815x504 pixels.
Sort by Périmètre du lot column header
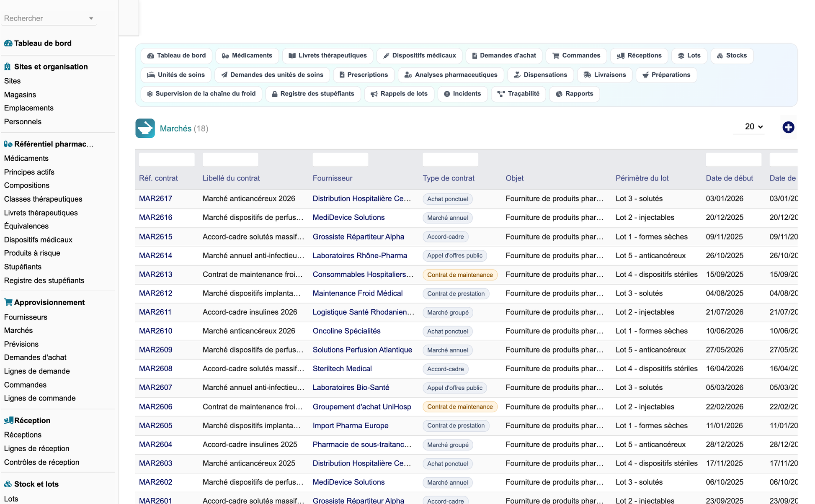(642, 178)
